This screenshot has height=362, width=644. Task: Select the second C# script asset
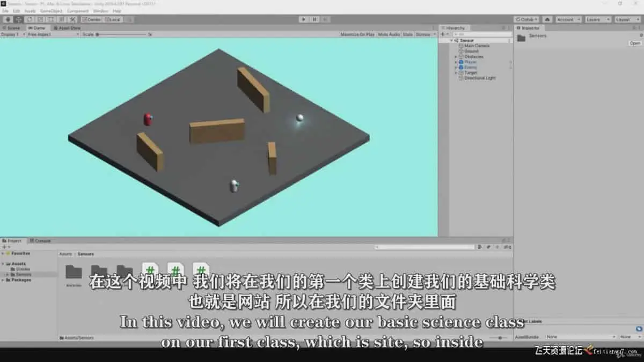click(176, 271)
